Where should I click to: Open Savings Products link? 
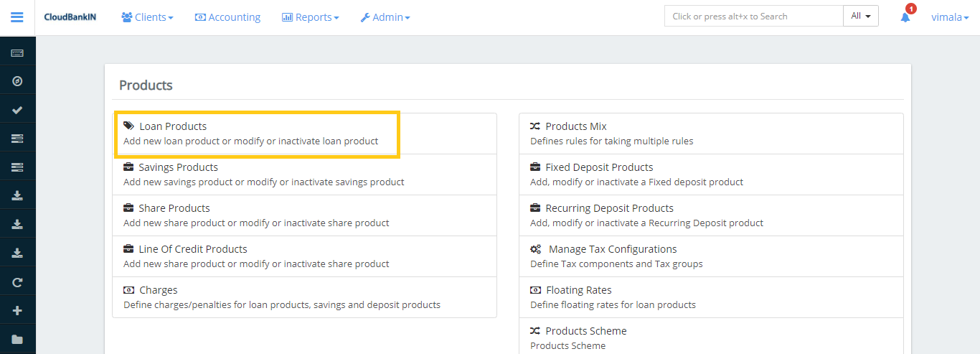(x=178, y=167)
